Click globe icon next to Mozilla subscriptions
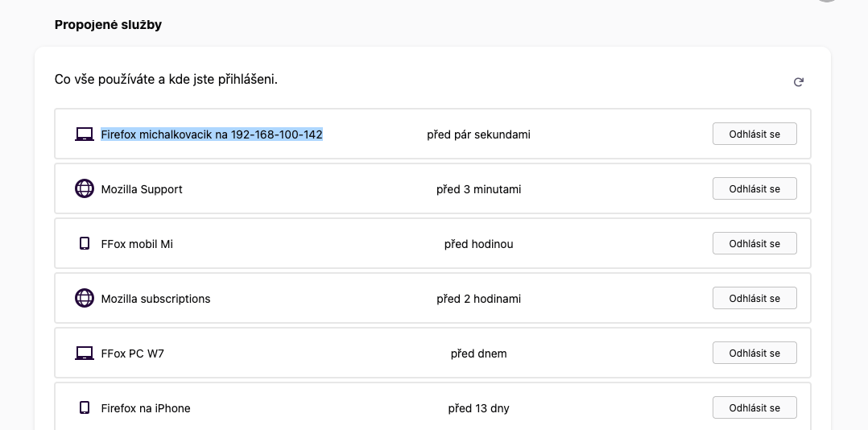The height and width of the screenshot is (430, 868). 85,299
